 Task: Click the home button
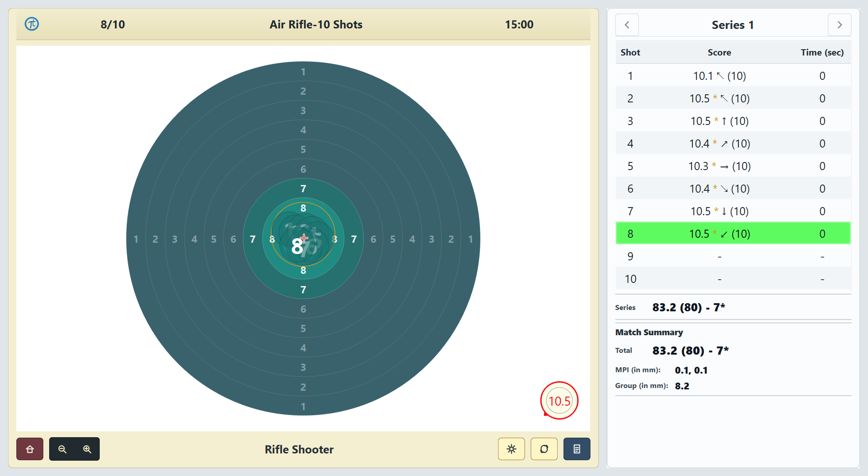(x=30, y=449)
